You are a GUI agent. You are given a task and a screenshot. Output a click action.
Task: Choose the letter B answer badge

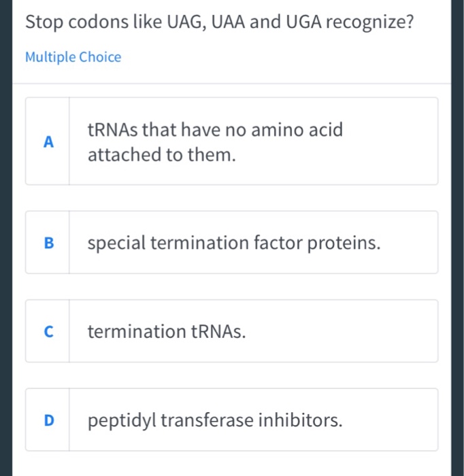[x=48, y=243]
